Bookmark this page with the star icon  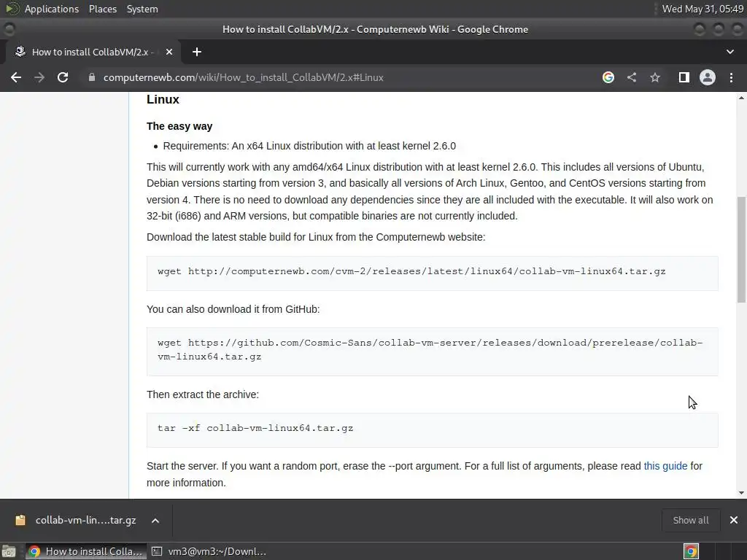coord(655,77)
